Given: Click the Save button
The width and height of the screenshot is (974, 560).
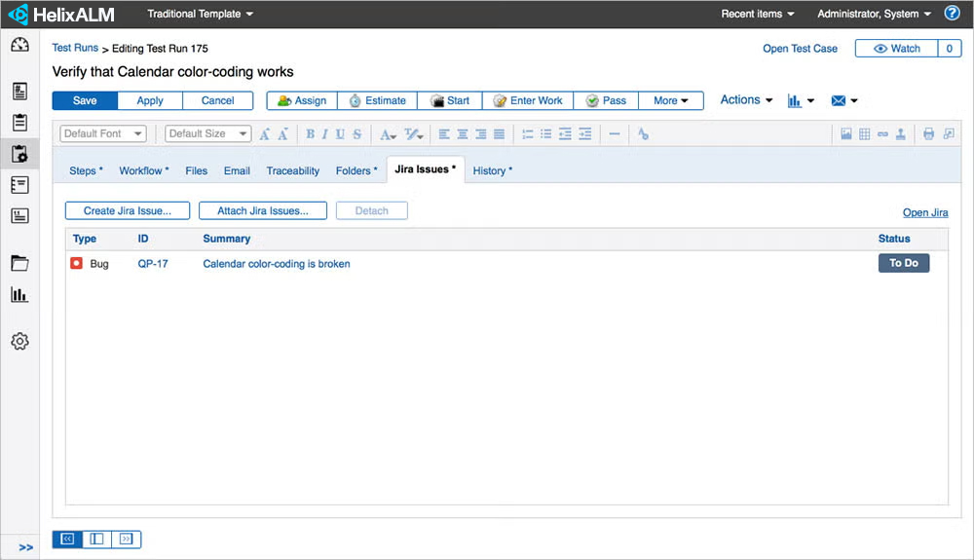Looking at the screenshot, I should [x=85, y=100].
